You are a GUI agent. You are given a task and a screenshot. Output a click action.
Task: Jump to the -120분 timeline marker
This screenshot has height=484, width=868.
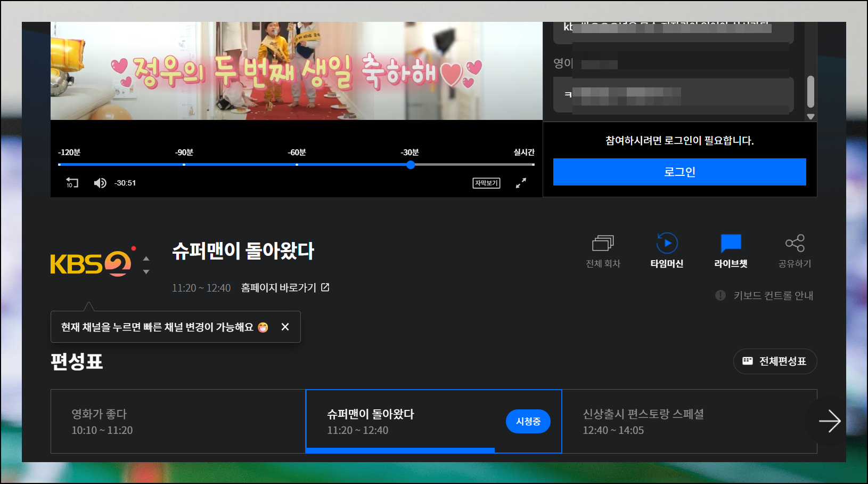point(69,152)
